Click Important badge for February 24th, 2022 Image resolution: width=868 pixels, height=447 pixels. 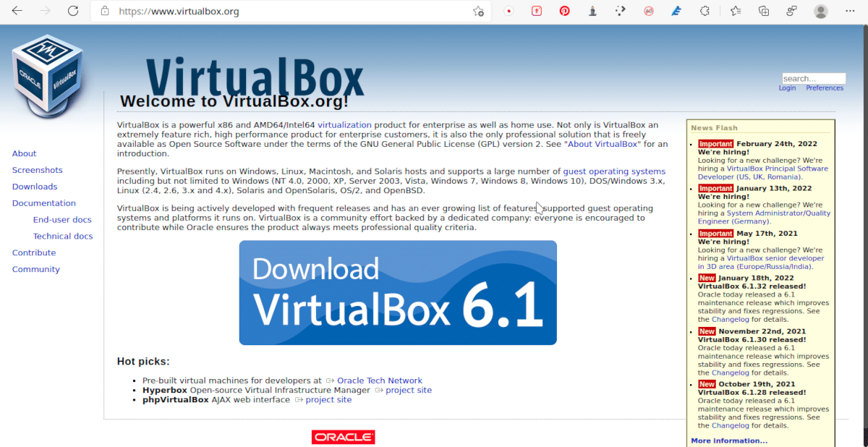pyautogui.click(x=716, y=144)
